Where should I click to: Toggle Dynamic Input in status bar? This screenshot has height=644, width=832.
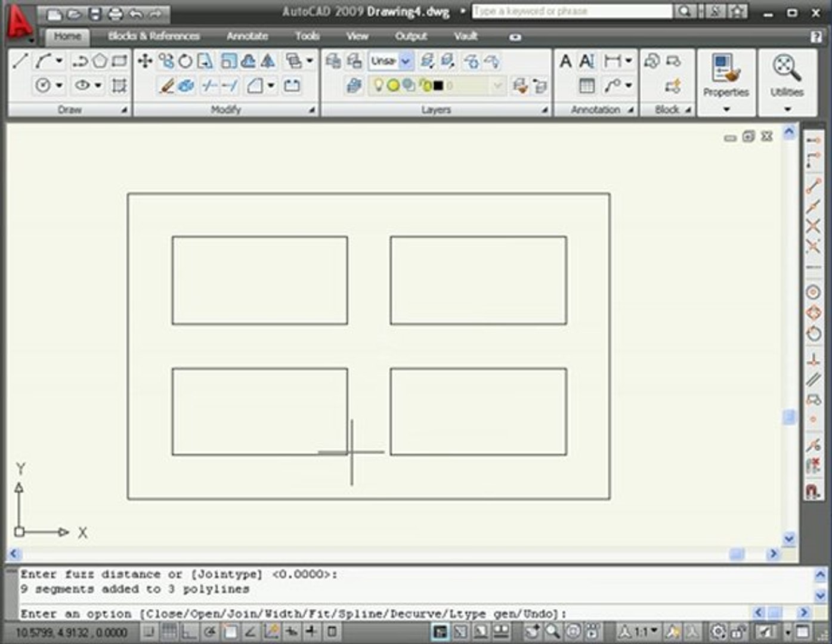click(292, 631)
